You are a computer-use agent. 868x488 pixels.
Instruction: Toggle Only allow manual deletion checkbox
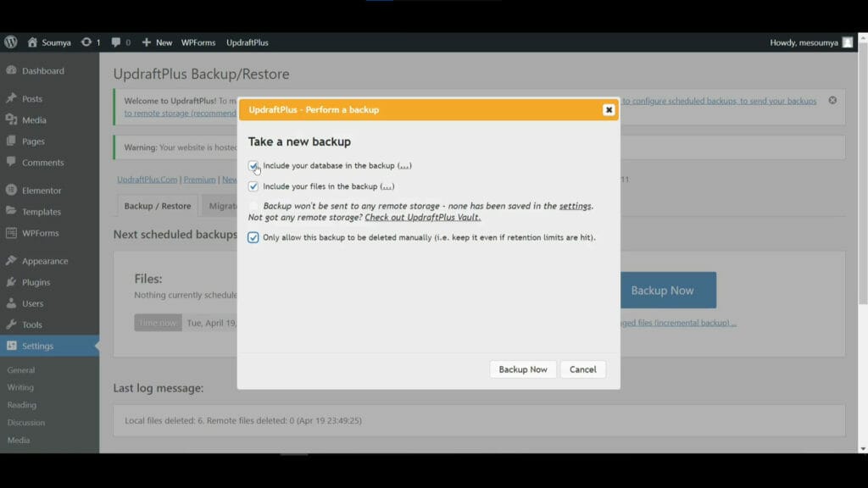click(x=253, y=237)
